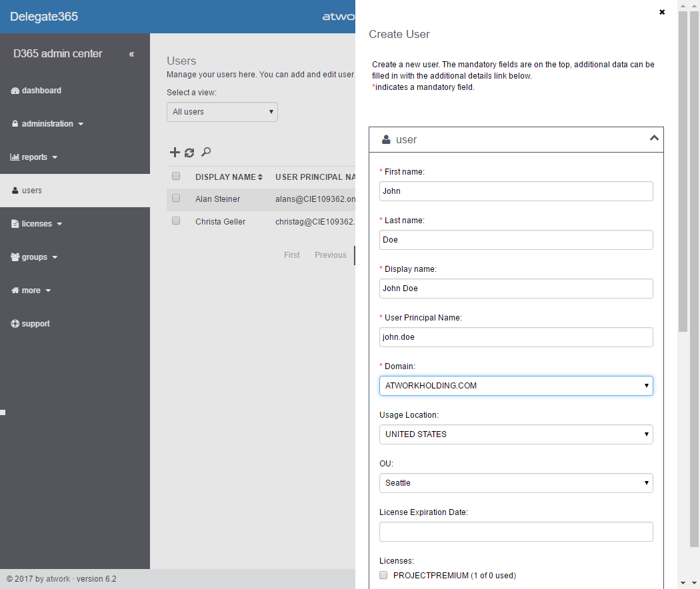Check the Christa Geller row checkbox
The height and width of the screenshot is (589, 700).
coord(176,221)
